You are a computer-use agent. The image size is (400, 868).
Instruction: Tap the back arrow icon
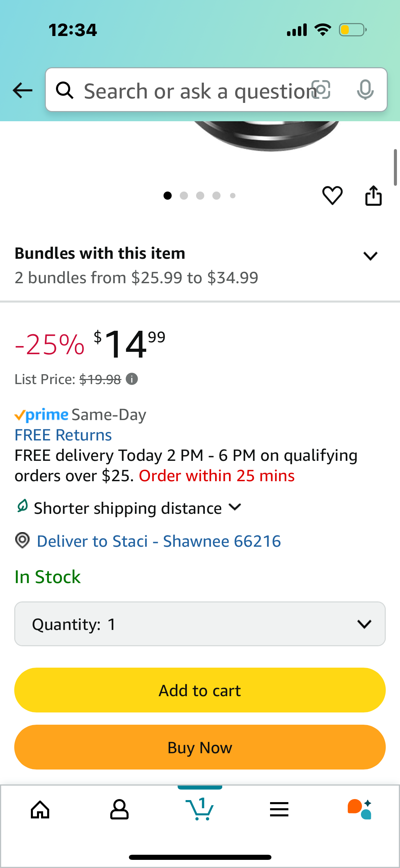(x=22, y=90)
